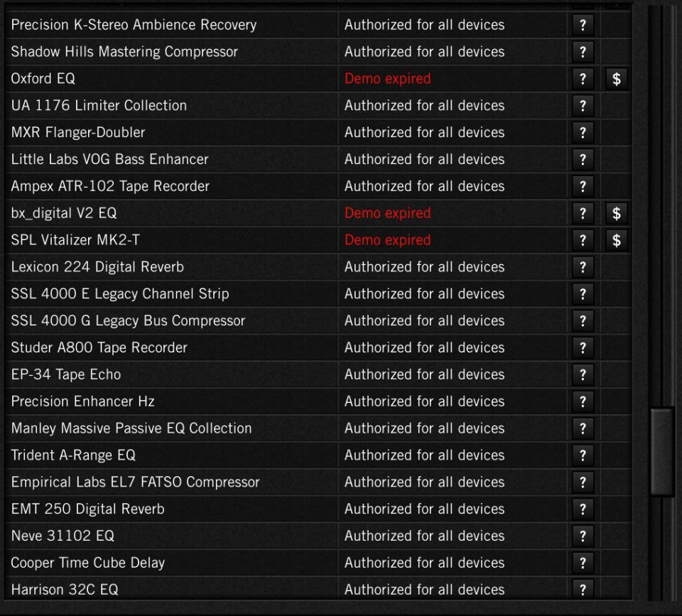Click dollar icon for SPL Vitalizer MK2-T
Image resolution: width=682 pixels, height=616 pixels.
pyautogui.click(x=617, y=240)
